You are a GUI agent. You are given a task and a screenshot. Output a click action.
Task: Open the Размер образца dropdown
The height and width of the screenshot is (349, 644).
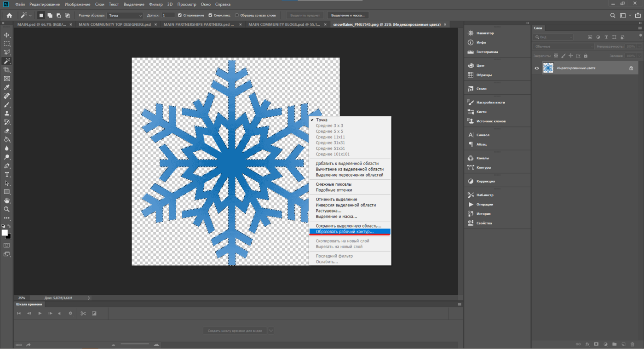[x=125, y=15]
